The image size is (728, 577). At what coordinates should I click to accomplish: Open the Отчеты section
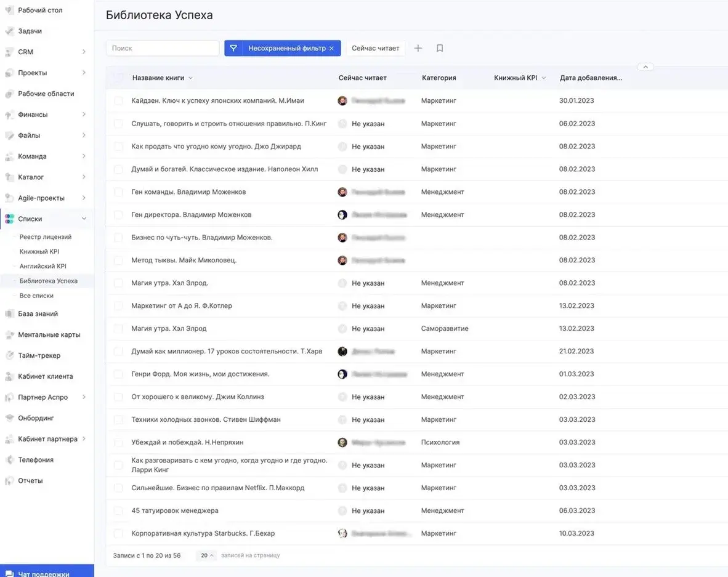pos(30,481)
